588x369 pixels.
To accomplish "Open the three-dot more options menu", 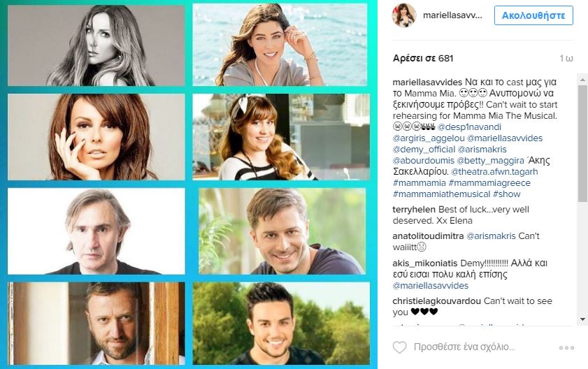I will click(566, 348).
